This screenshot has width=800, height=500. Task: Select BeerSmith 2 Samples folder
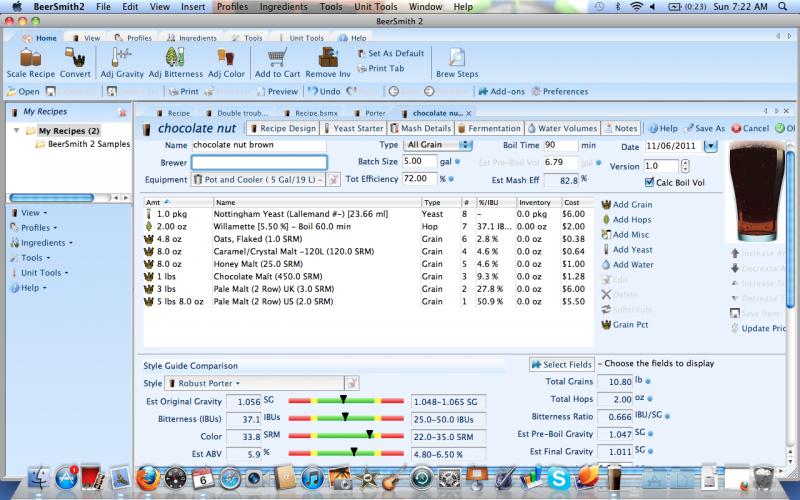point(83,144)
